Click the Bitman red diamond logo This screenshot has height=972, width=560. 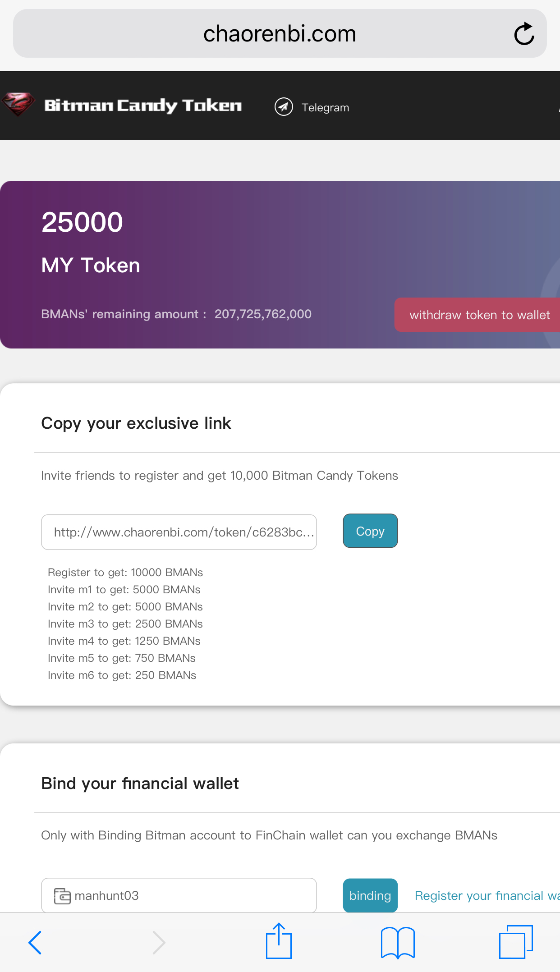(18, 104)
